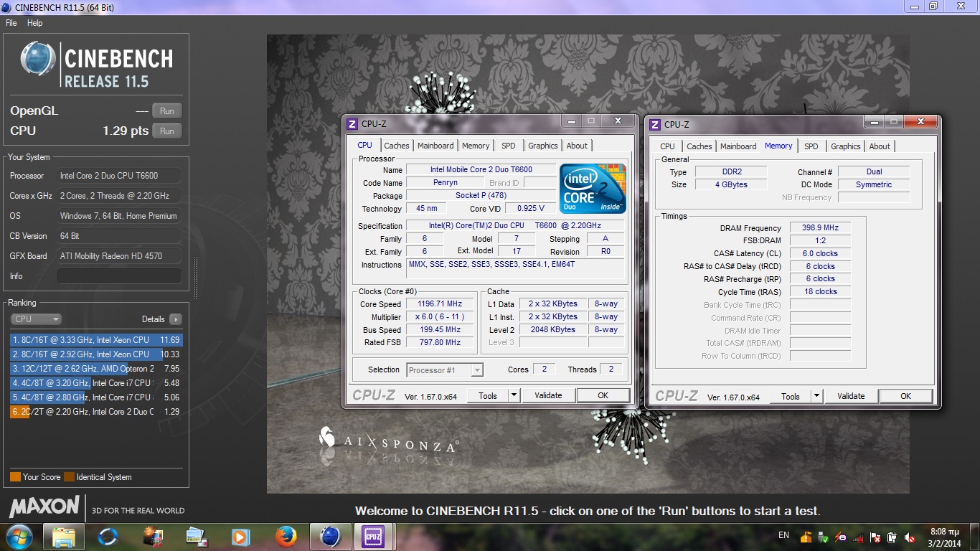This screenshot has width=980, height=551.
Task: Open the Processor #1 selection dropdown
Action: tap(444, 370)
